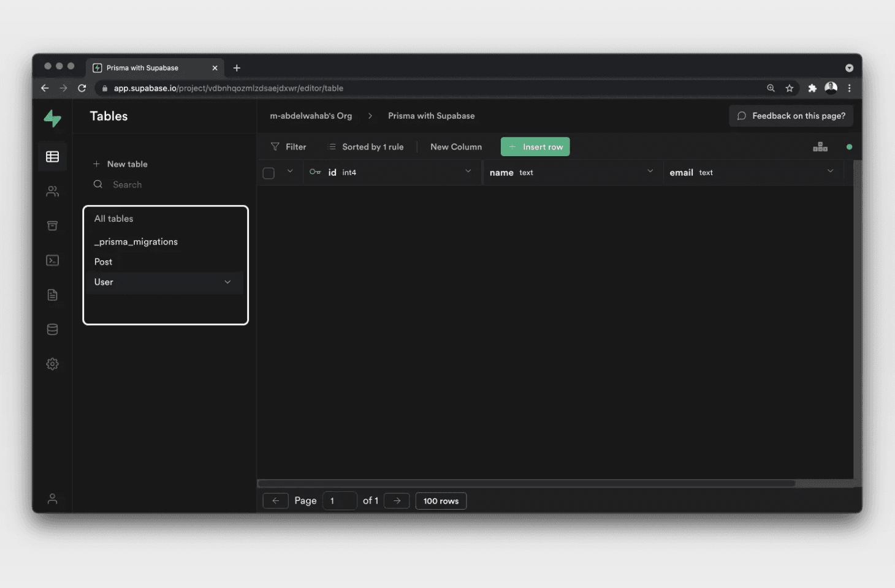Click the id column header

pos(392,173)
